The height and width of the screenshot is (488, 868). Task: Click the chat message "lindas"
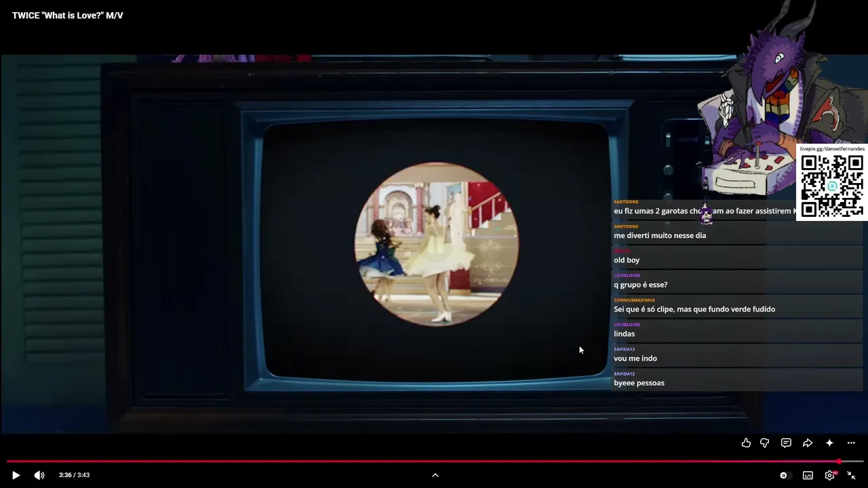point(625,334)
